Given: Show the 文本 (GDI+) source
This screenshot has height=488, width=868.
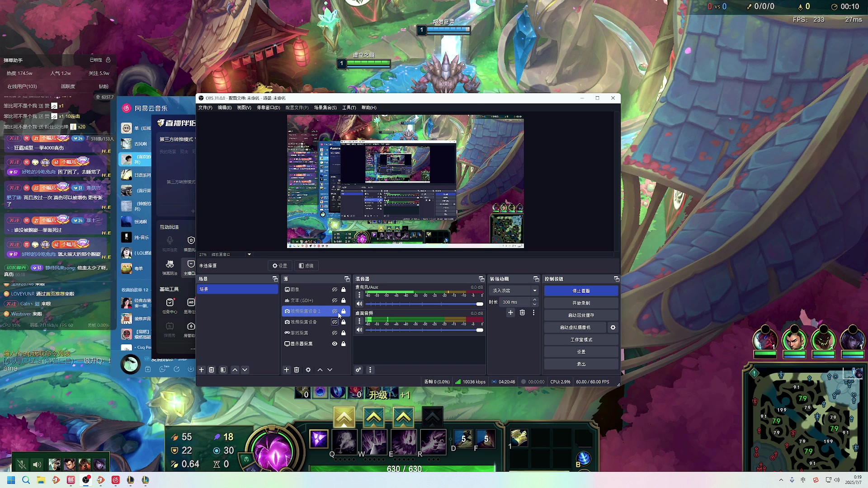Looking at the screenshot, I should click(x=335, y=300).
